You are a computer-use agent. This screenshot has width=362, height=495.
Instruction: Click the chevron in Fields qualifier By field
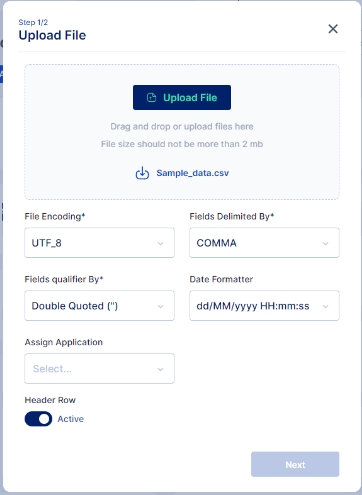click(x=160, y=306)
